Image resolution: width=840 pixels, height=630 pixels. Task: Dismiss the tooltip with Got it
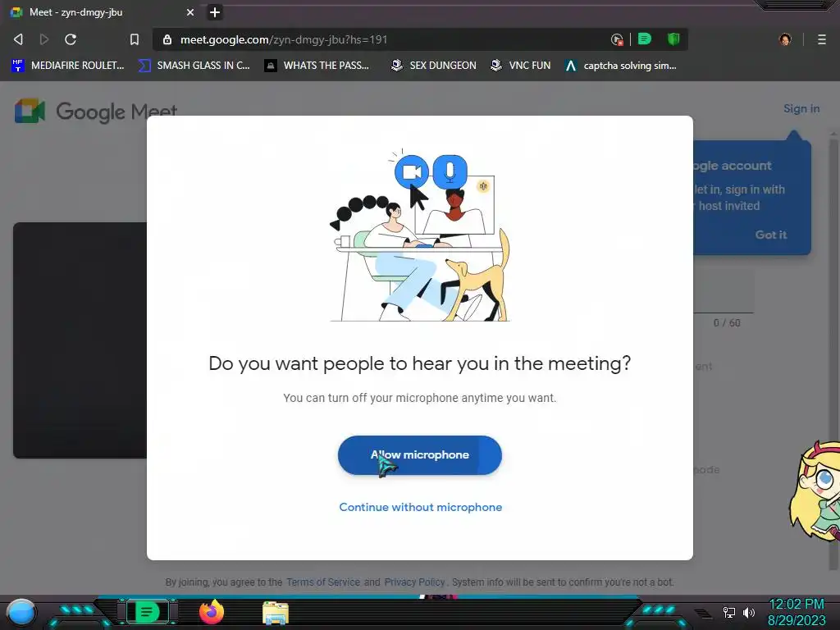coord(770,235)
